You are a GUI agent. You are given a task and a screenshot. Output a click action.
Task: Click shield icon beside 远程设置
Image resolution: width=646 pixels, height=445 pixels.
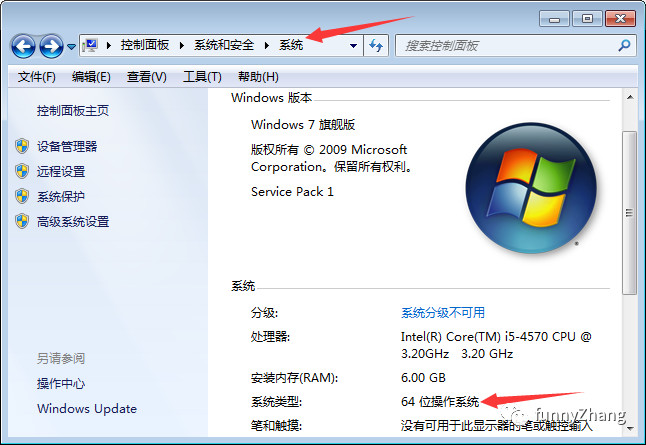pos(22,171)
